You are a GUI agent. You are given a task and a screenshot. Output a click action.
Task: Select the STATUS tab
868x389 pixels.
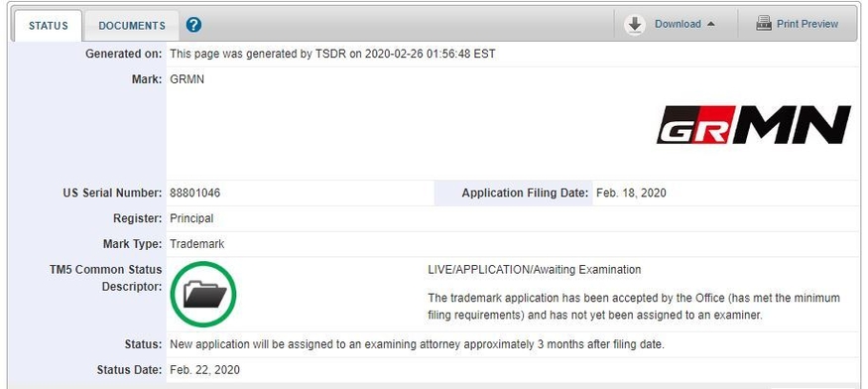click(49, 26)
